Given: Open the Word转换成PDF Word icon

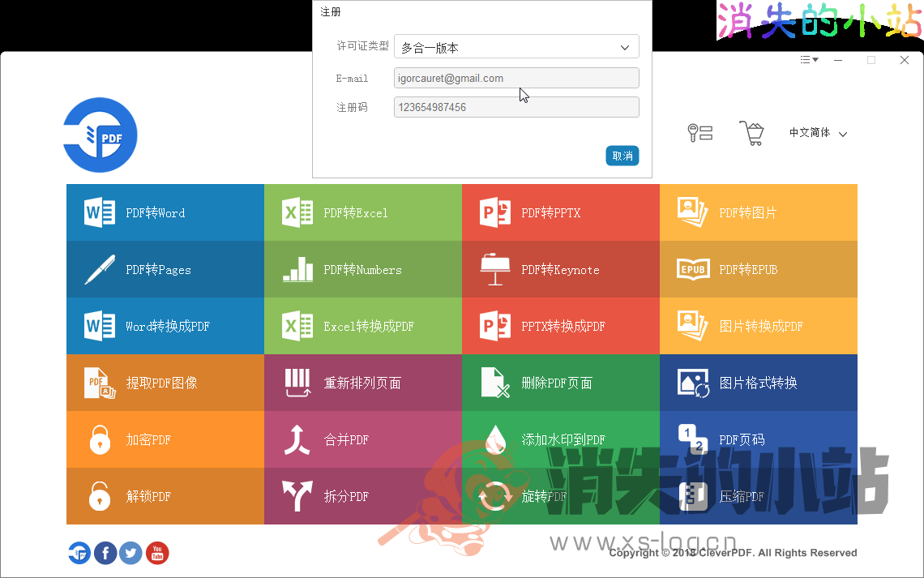Looking at the screenshot, I should click(x=100, y=326).
